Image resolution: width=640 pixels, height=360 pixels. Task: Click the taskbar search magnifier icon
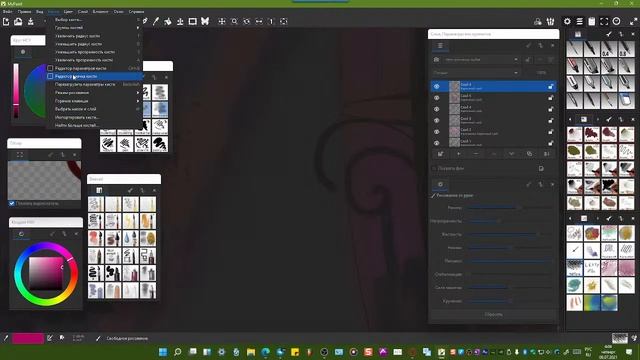[178, 352]
